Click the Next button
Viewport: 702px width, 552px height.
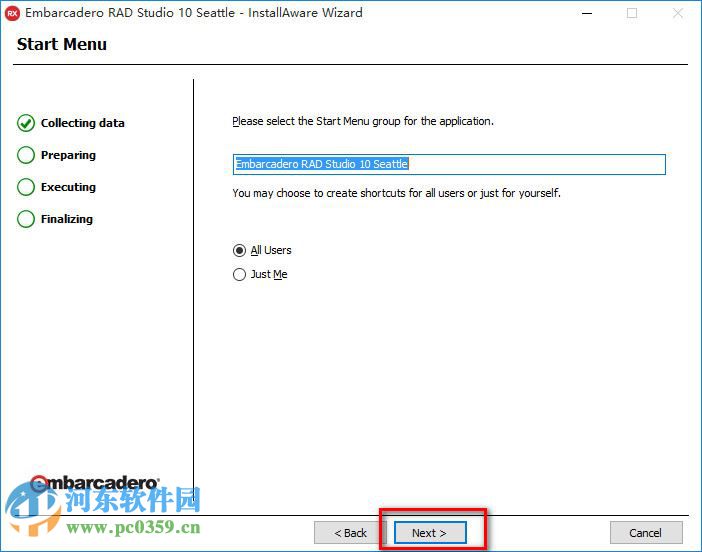430,533
